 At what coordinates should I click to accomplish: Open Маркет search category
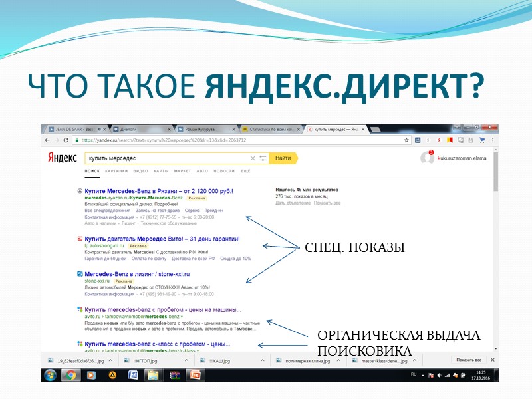click(182, 171)
